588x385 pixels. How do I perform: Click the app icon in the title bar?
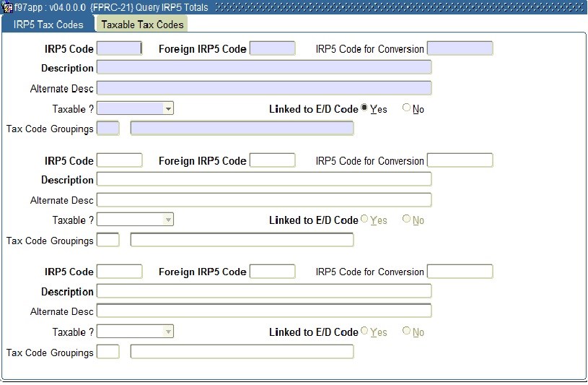(7, 7)
